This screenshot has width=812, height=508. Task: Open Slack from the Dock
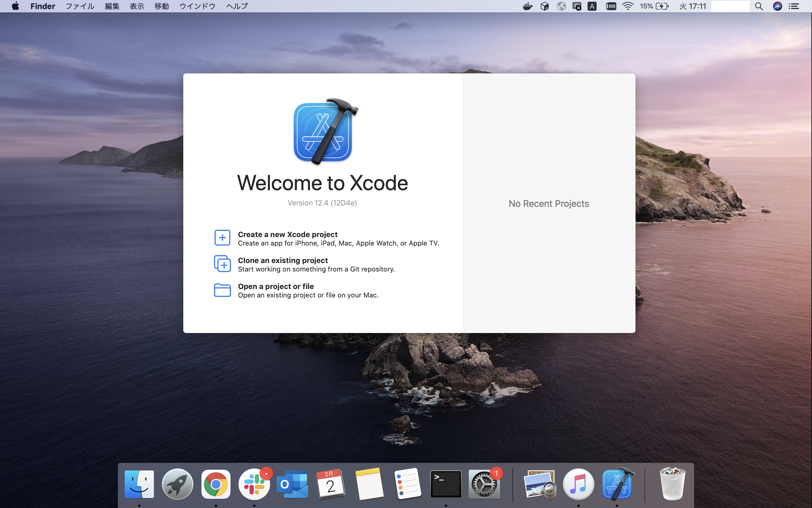[x=254, y=484]
